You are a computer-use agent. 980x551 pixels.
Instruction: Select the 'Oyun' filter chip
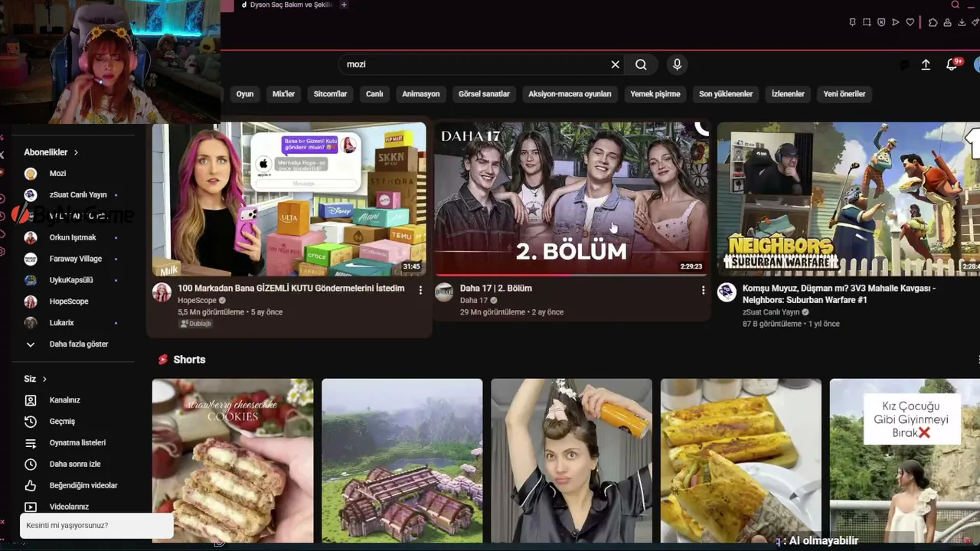pyautogui.click(x=245, y=94)
